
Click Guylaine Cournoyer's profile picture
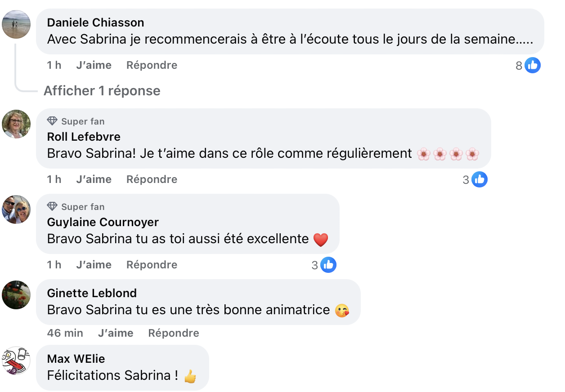click(x=16, y=209)
